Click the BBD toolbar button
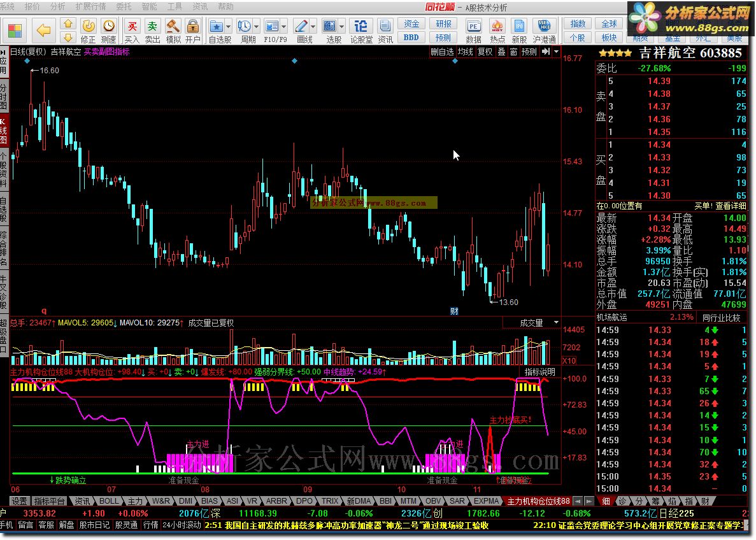 click(411, 37)
